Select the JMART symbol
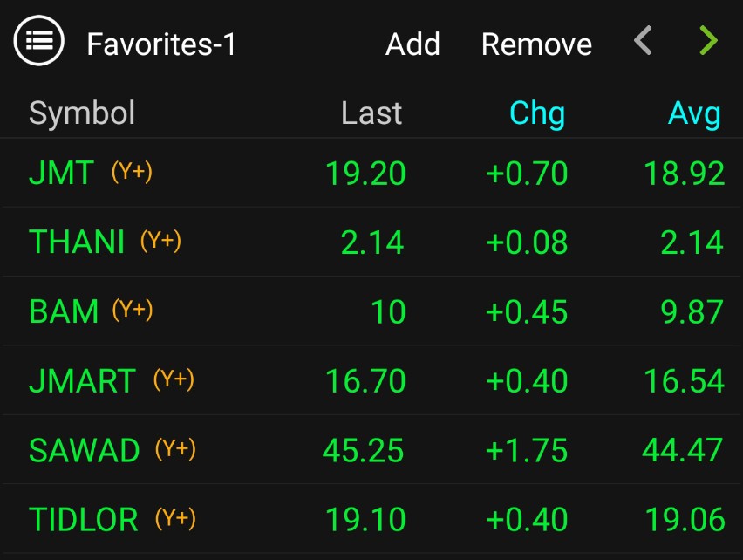 (83, 380)
